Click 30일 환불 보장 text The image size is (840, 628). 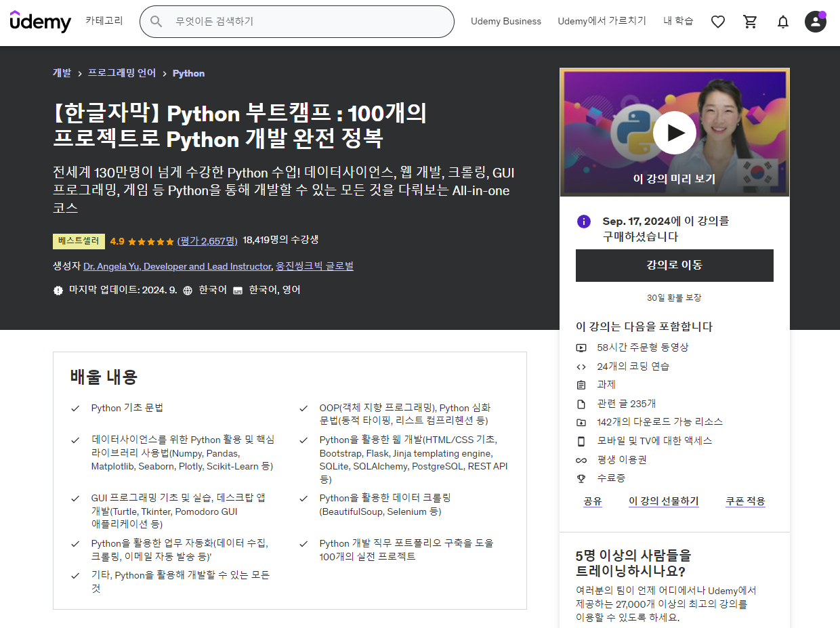(x=674, y=298)
